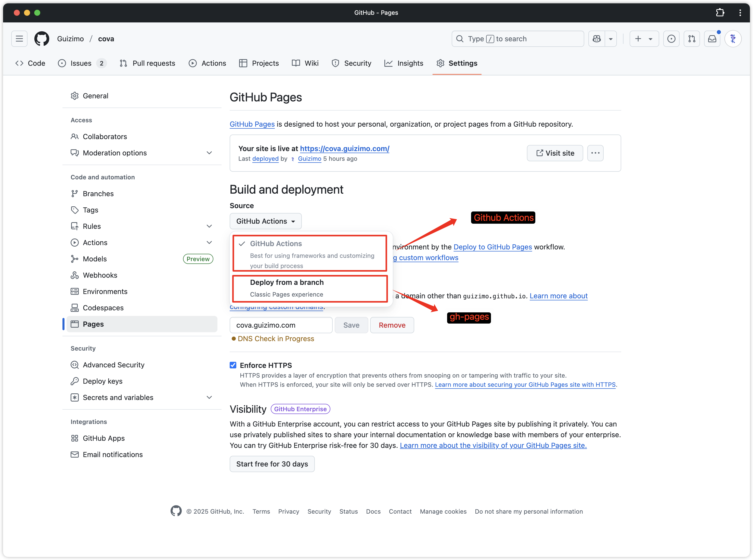Open the hamburger navigation menu
This screenshot has width=753, height=560.
[19, 39]
